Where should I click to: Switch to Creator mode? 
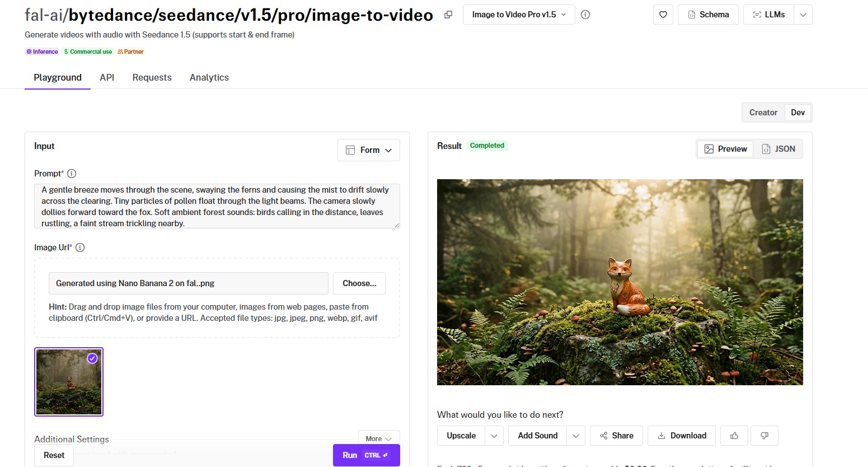(763, 113)
